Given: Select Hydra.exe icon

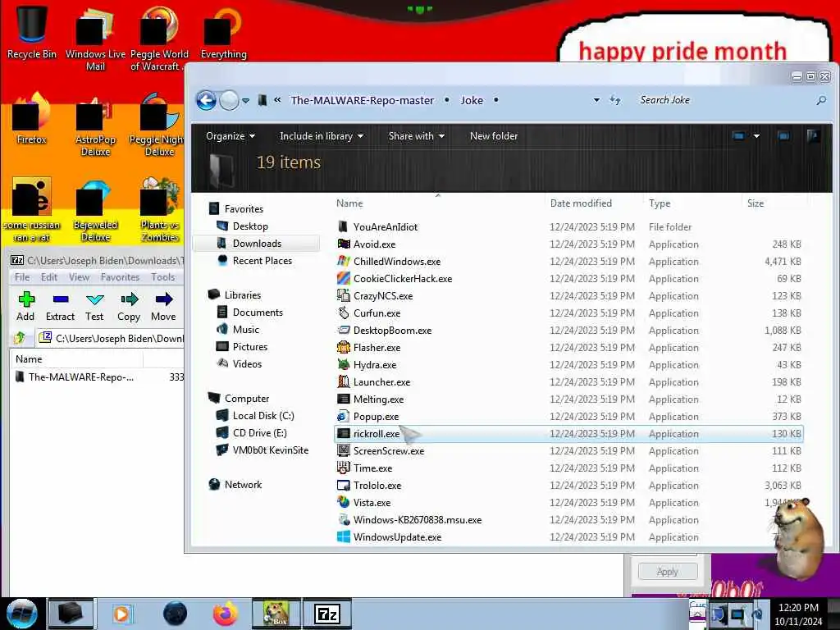Looking at the screenshot, I should pyautogui.click(x=344, y=364).
